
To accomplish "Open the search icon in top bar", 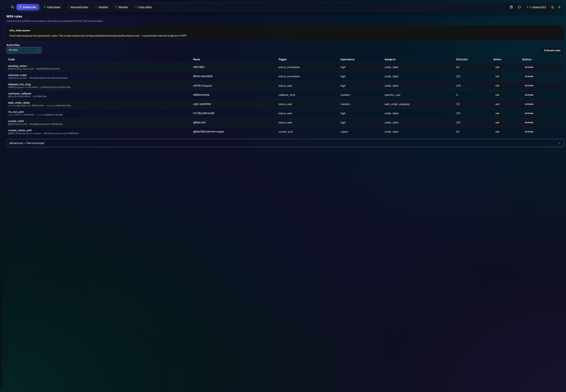I will pos(13,7).
